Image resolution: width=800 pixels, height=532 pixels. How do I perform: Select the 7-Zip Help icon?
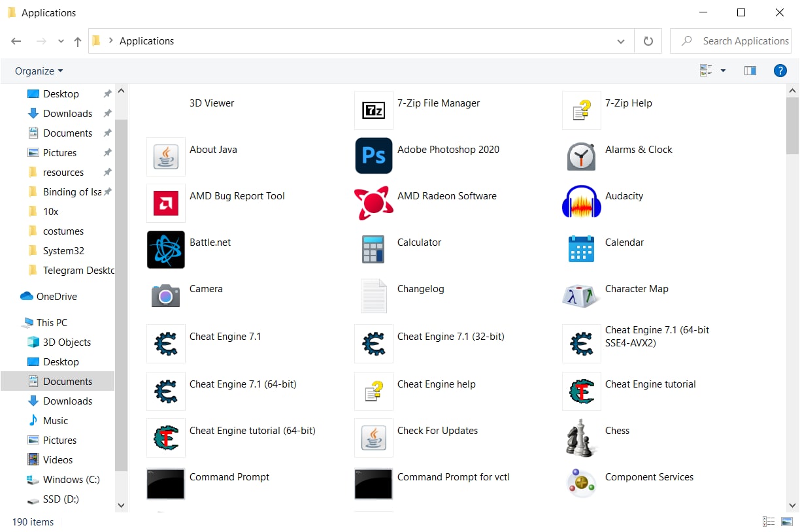pos(582,110)
